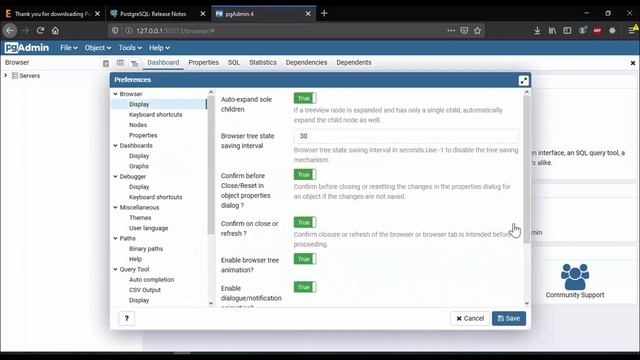
Task: Collapse the Browser preferences node
Action: (x=116, y=94)
